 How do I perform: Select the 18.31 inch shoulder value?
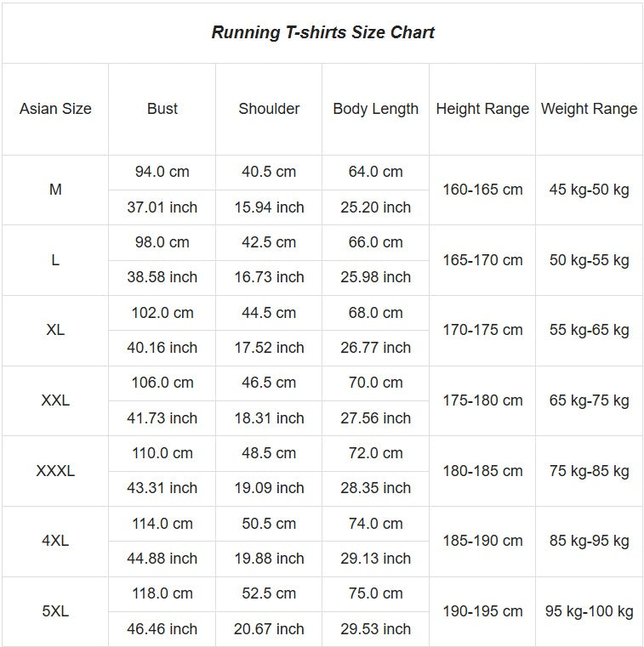tap(269, 418)
